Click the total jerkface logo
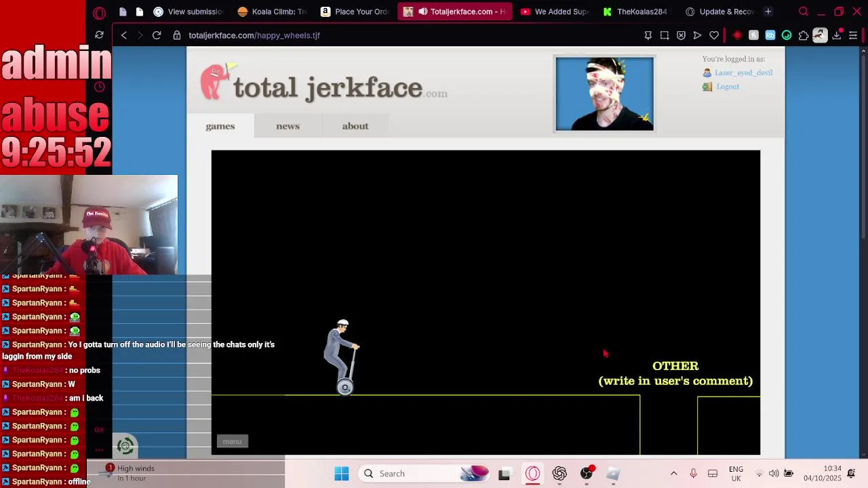This screenshot has width=868, height=488. 323,83
